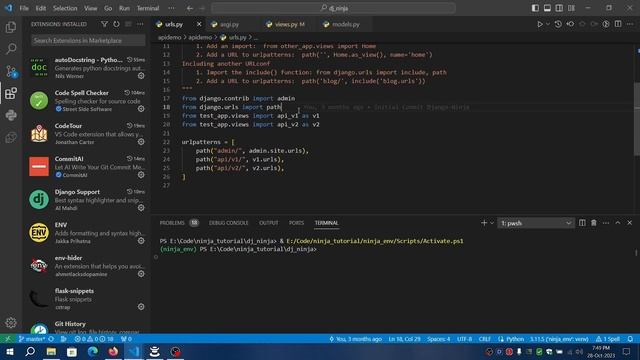Run Python file with play button

(x=540, y=24)
